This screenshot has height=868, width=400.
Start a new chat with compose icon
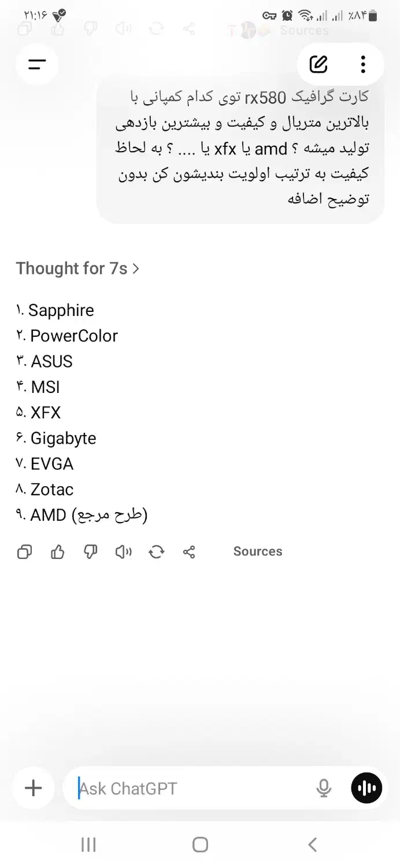318,64
